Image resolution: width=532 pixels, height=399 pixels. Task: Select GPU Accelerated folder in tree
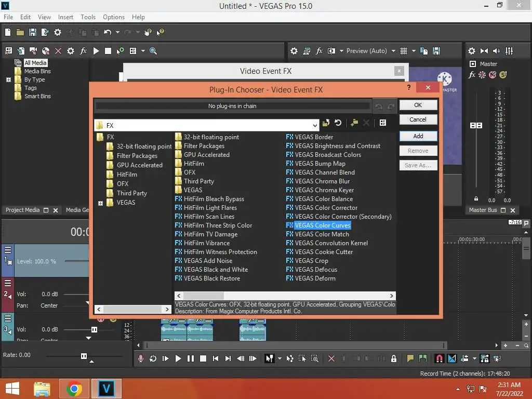[x=135, y=165]
